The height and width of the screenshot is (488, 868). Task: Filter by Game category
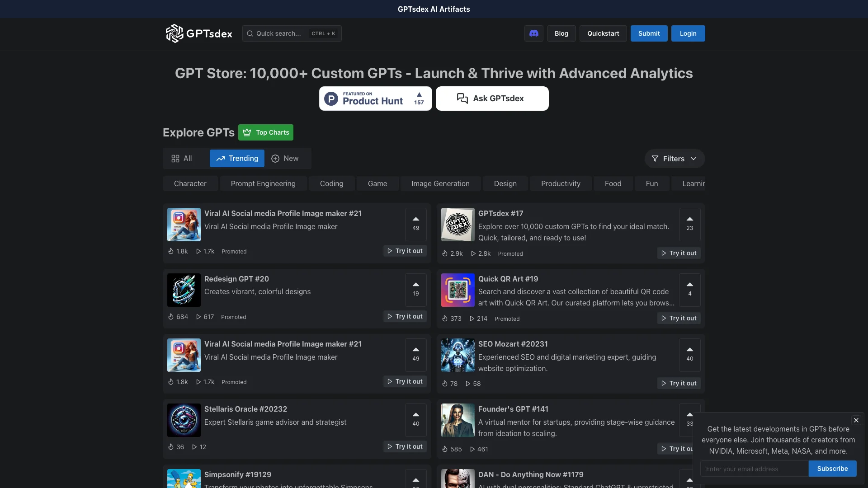coord(377,183)
